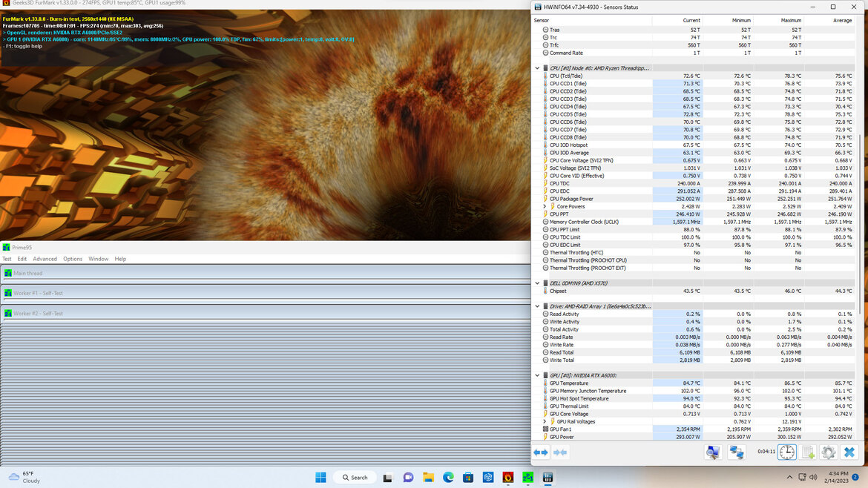This screenshot has width=868, height=488.
Task: Switch to HWiNFO via its taskbar icon
Action: (548, 478)
